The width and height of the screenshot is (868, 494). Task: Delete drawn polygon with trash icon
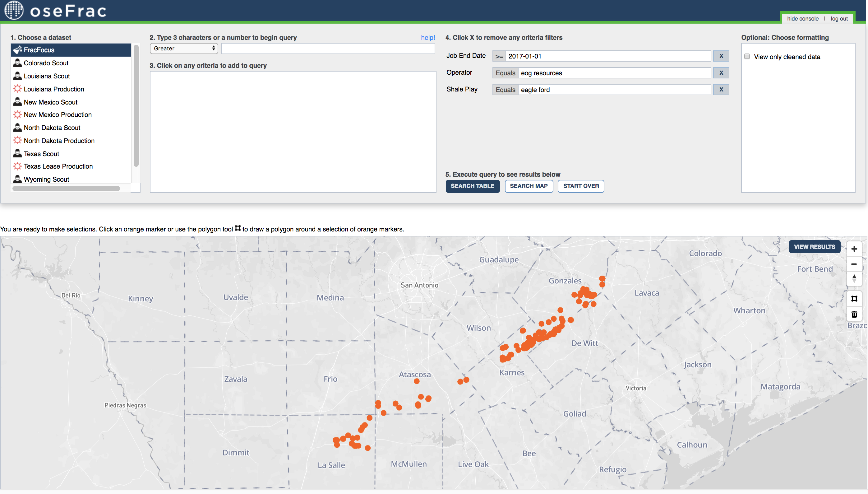pos(854,314)
